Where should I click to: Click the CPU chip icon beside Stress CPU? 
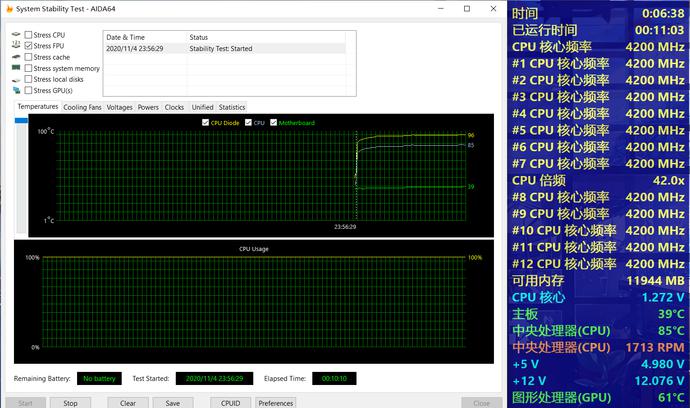(x=16, y=34)
